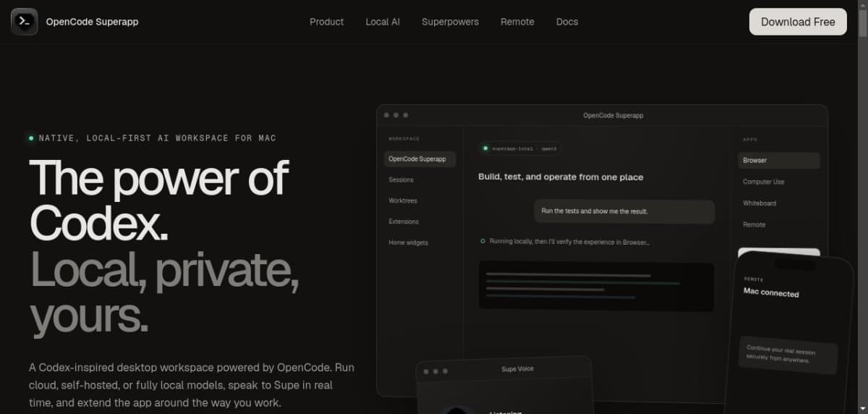The image size is (868, 414).
Task: Select Home widgets in the mockup sidebar
Action: (409, 242)
